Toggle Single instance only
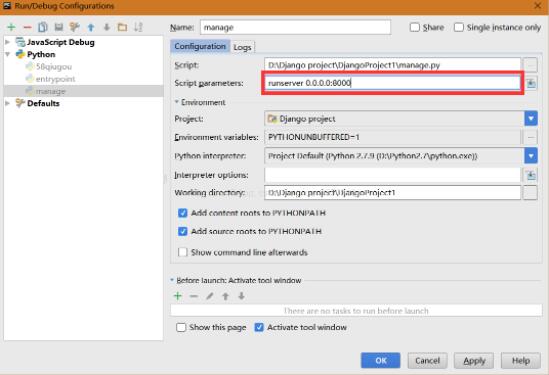Image resolution: width=549 pixels, height=375 pixels. pyautogui.click(x=459, y=27)
